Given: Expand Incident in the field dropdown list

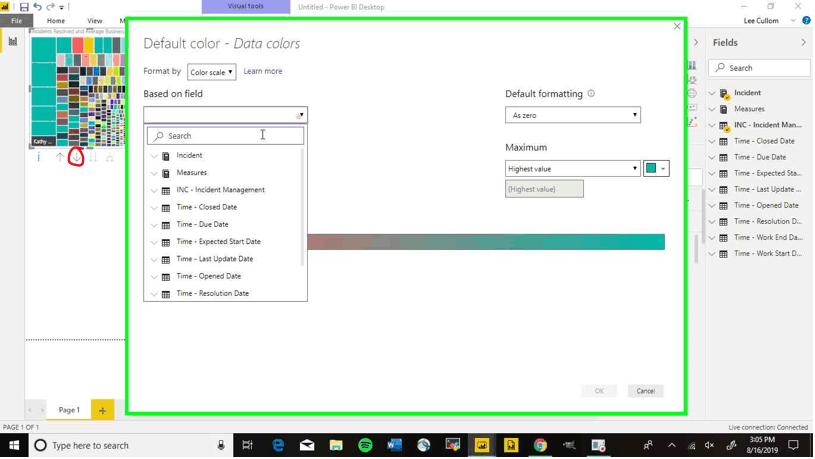Looking at the screenshot, I should tap(154, 156).
